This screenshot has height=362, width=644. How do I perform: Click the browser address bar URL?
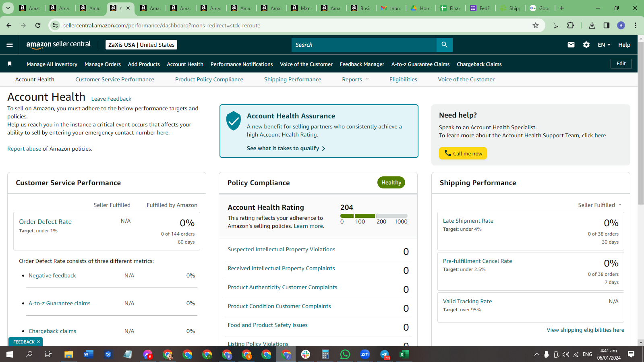pos(162,25)
